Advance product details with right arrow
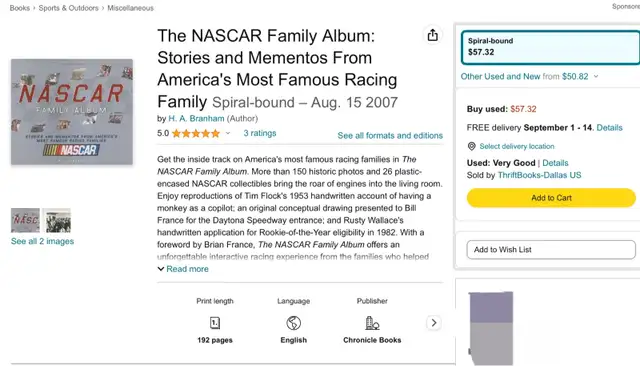The image size is (640, 366). (433, 323)
